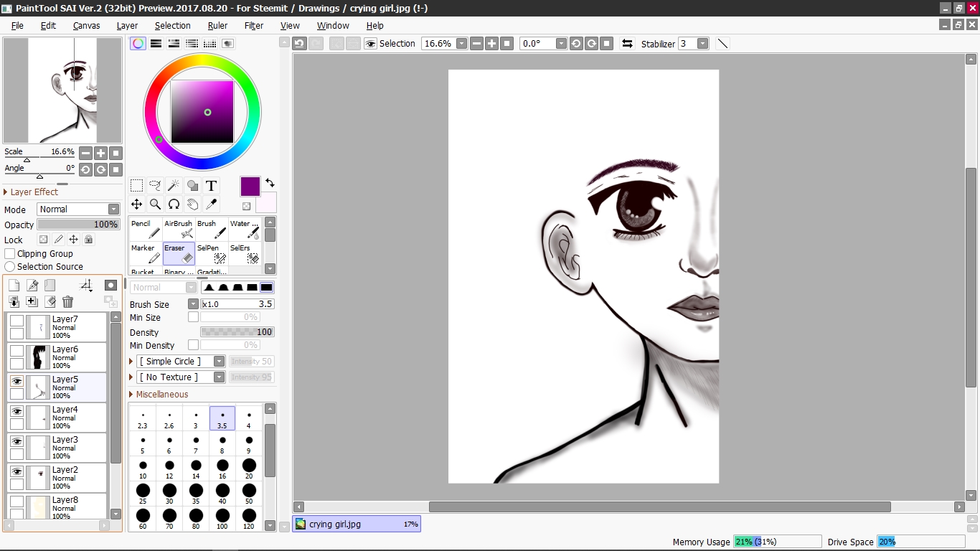This screenshot has height=551, width=980.
Task: Select the Selection Source radio button
Action: click(10, 267)
